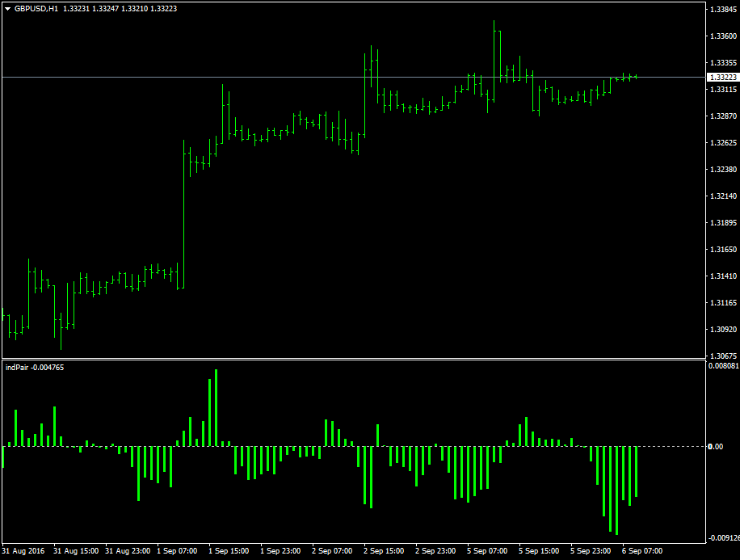Select the 1.33600 price scale value
The image size is (740, 560).
pyautogui.click(x=723, y=36)
